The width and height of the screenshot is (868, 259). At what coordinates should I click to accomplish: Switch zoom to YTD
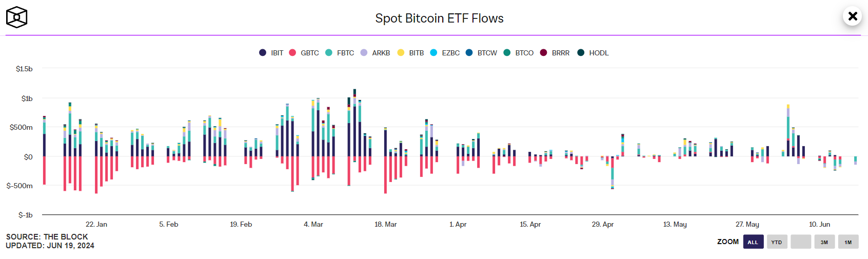777,242
